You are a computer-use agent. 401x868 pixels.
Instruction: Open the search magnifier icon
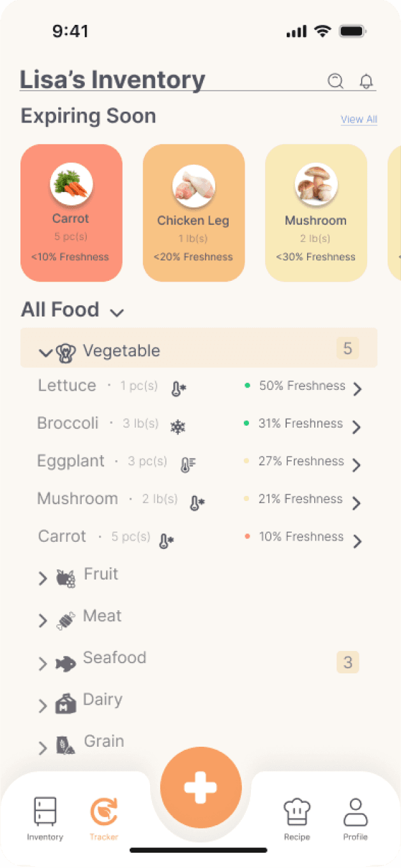click(x=335, y=81)
